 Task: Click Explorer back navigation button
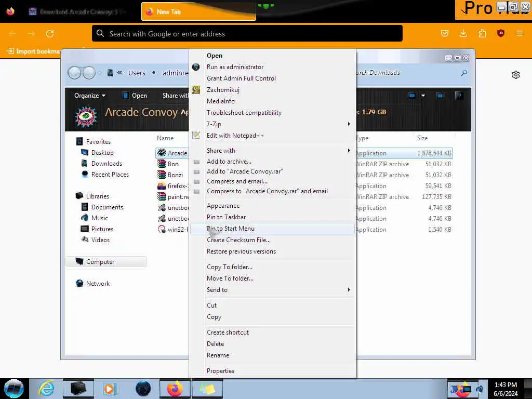pyautogui.click(x=74, y=73)
